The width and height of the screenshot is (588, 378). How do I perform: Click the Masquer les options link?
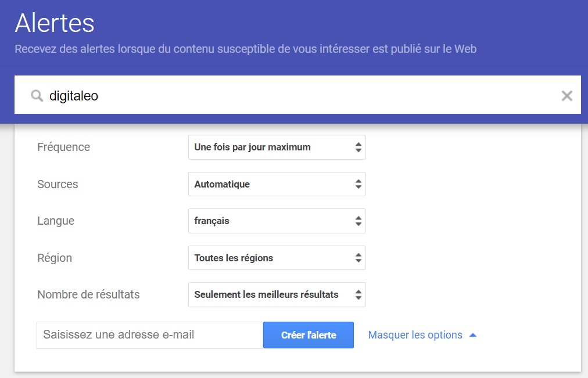tap(415, 334)
